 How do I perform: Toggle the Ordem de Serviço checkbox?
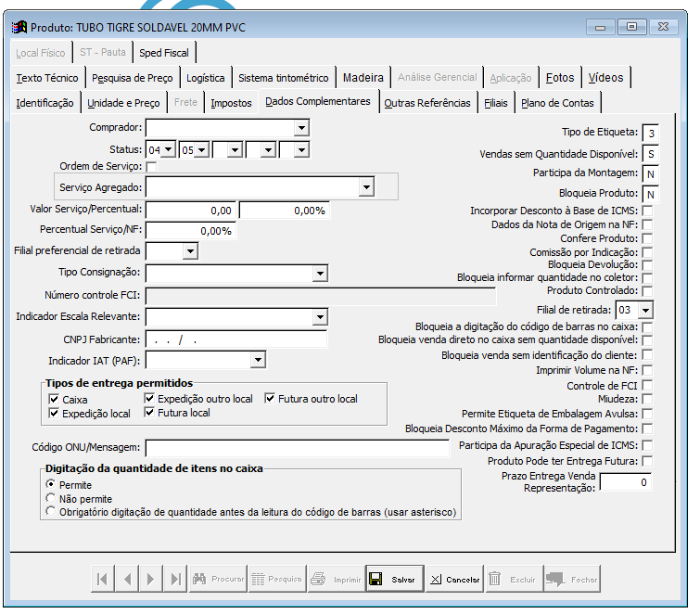pos(151,167)
